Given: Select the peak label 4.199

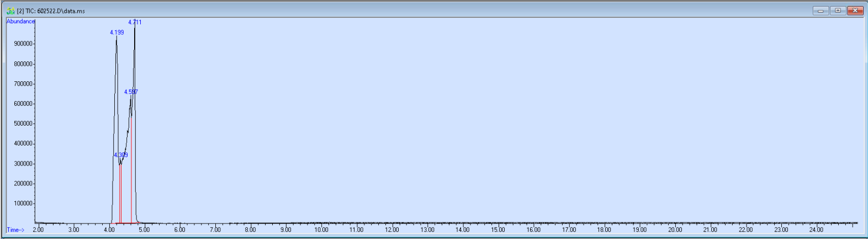Looking at the screenshot, I should click(x=117, y=33).
